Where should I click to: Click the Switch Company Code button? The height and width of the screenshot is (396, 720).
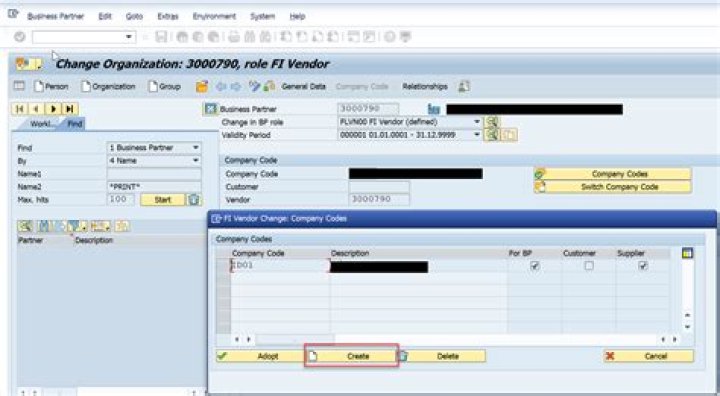coord(613,187)
